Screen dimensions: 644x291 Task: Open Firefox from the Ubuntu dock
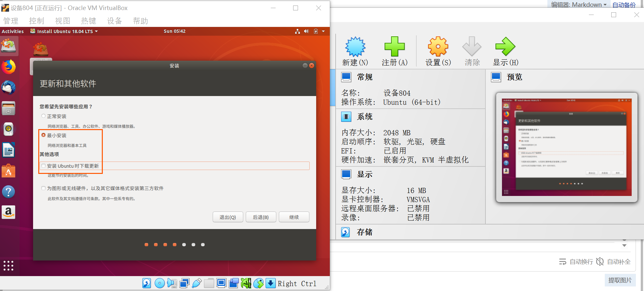click(9, 67)
